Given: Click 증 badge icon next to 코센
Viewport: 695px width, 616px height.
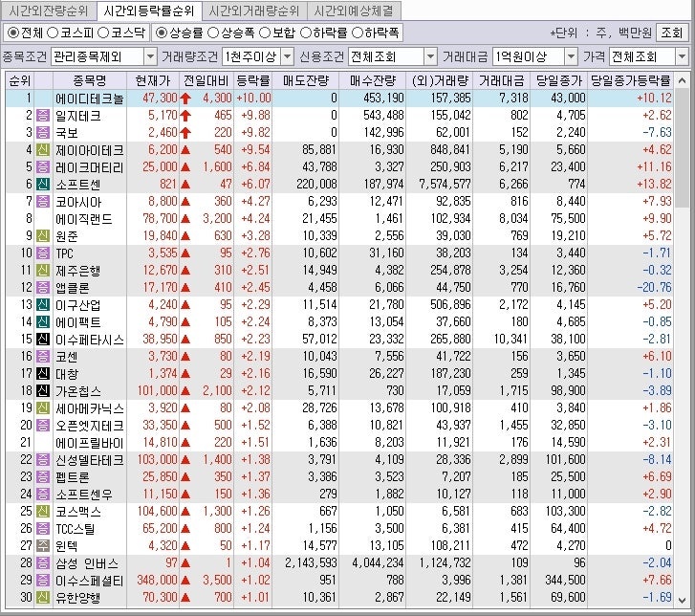Looking at the screenshot, I should pyautogui.click(x=43, y=356).
